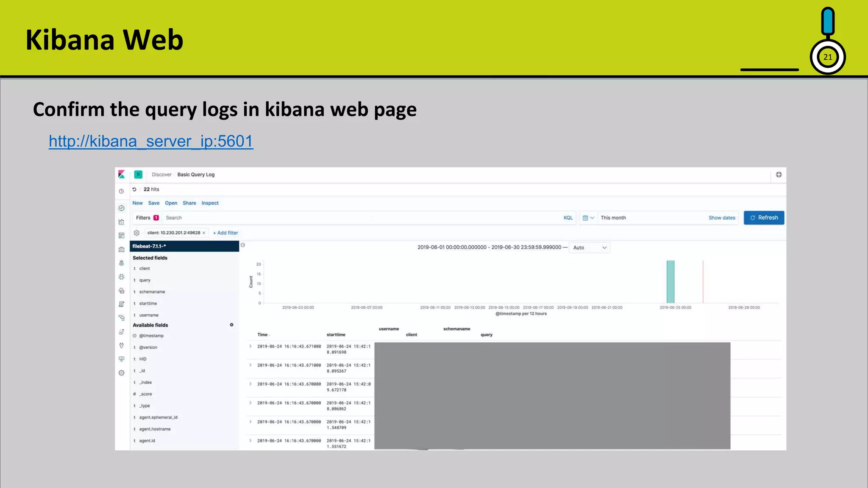
Task: Open the green D space avatar
Action: pos(138,175)
